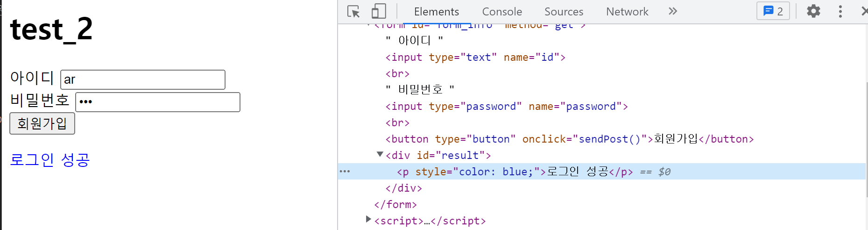868x230 pixels.
Task: Switch to the Console tab
Action: click(502, 12)
